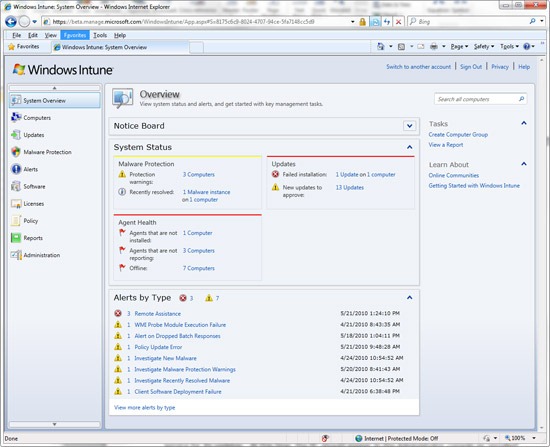Select the Windows Intune: System Overview tab
This screenshot has height=447, width=550.
coord(120,47)
